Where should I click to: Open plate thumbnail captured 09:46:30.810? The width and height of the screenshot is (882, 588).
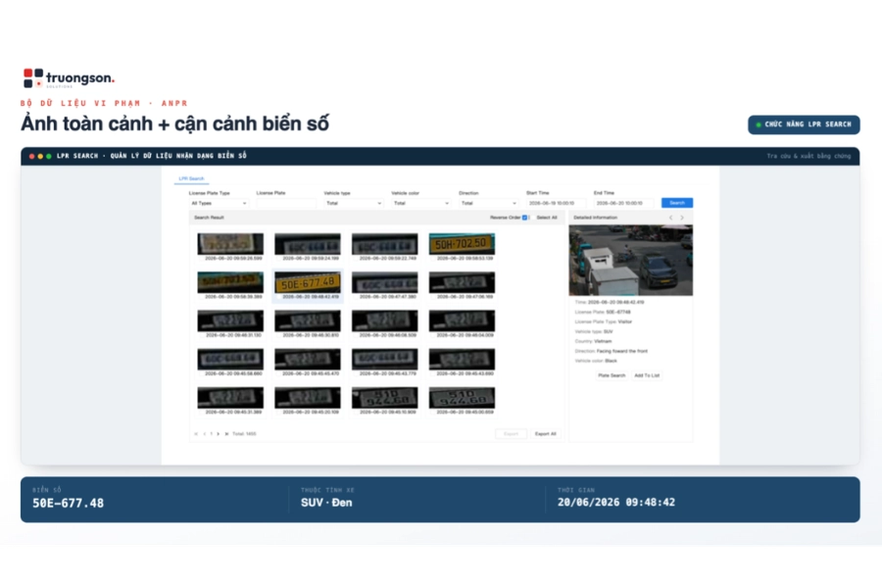(307, 320)
